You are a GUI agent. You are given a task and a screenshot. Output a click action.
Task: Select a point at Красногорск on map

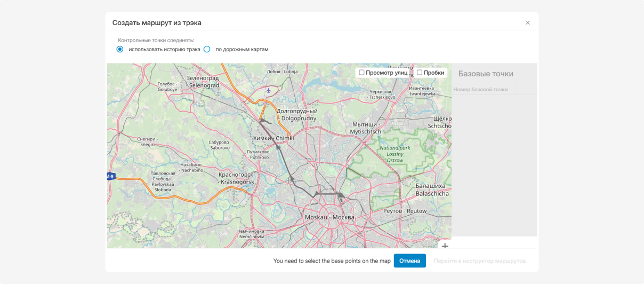[236, 178]
